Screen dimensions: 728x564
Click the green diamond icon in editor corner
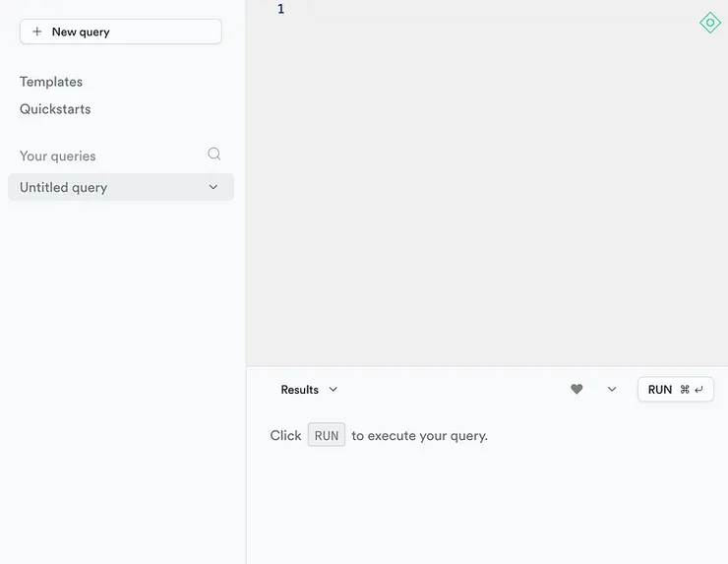click(x=709, y=23)
